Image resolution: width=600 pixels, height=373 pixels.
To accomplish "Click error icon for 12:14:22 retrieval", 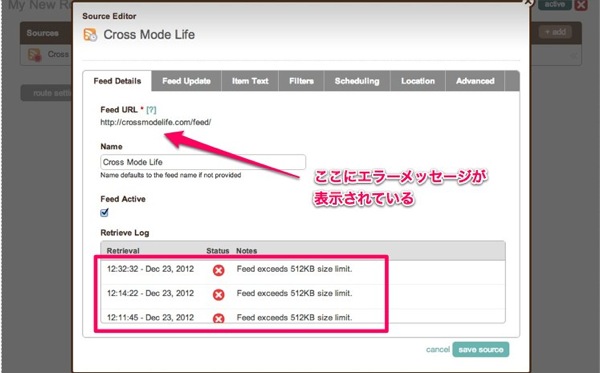I will (218, 295).
